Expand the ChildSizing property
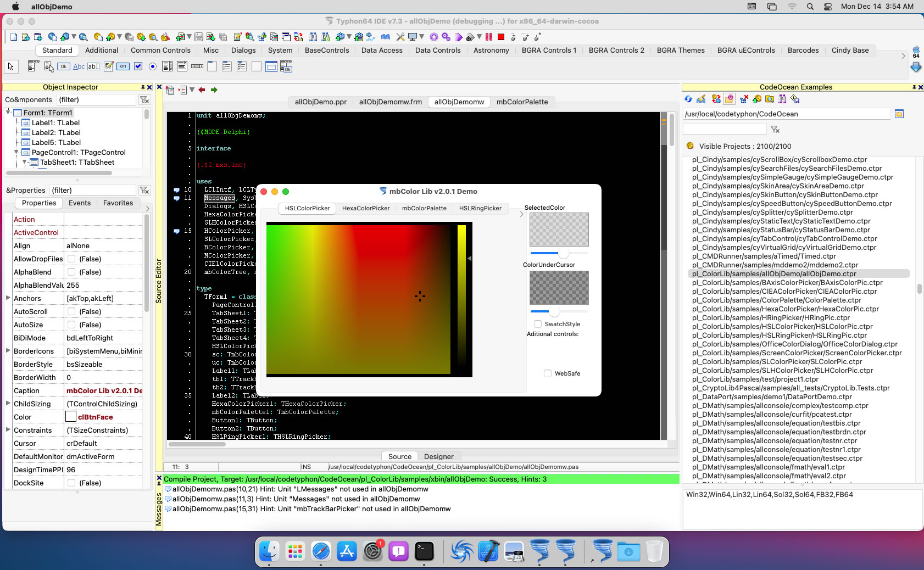The width and height of the screenshot is (924, 570). [x=8, y=403]
